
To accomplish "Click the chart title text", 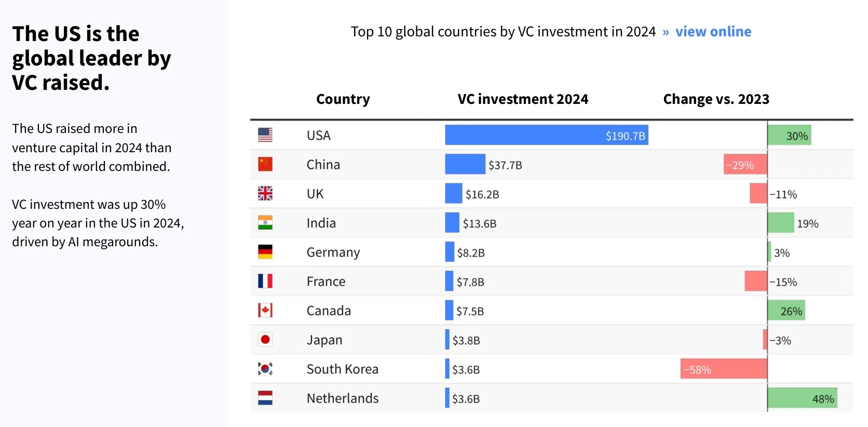I will [x=503, y=32].
